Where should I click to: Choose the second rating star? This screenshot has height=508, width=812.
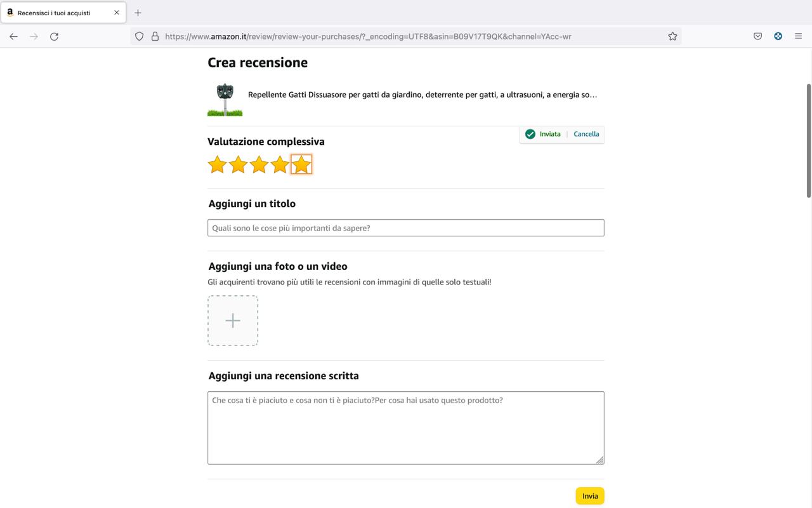coord(239,164)
